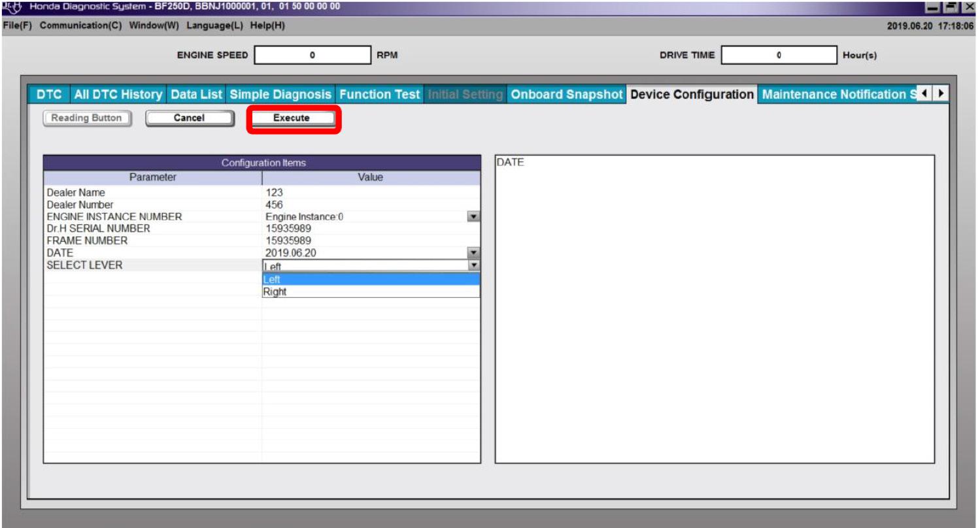Open the Communication(C) menu

[82, 25]
